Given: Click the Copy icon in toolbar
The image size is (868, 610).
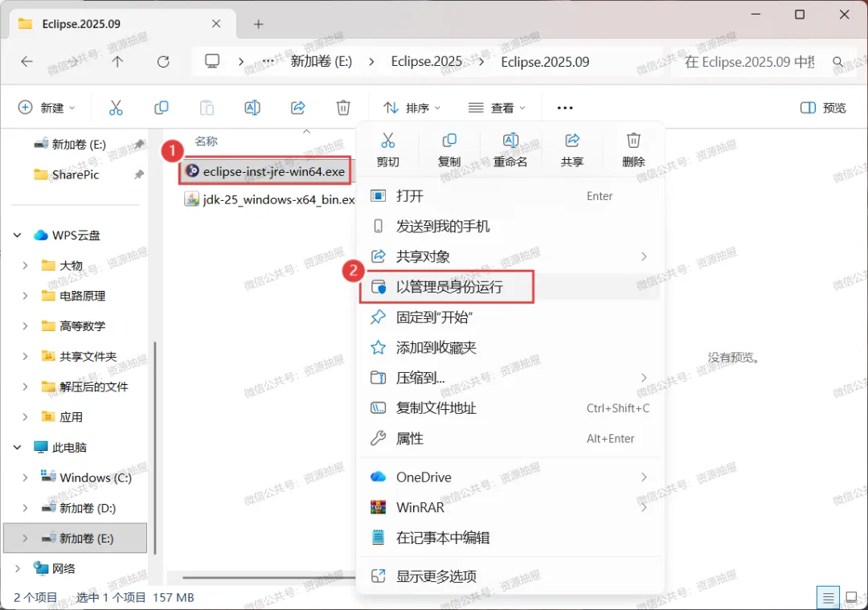Looking at the screenshot, I should pos(161,108).
